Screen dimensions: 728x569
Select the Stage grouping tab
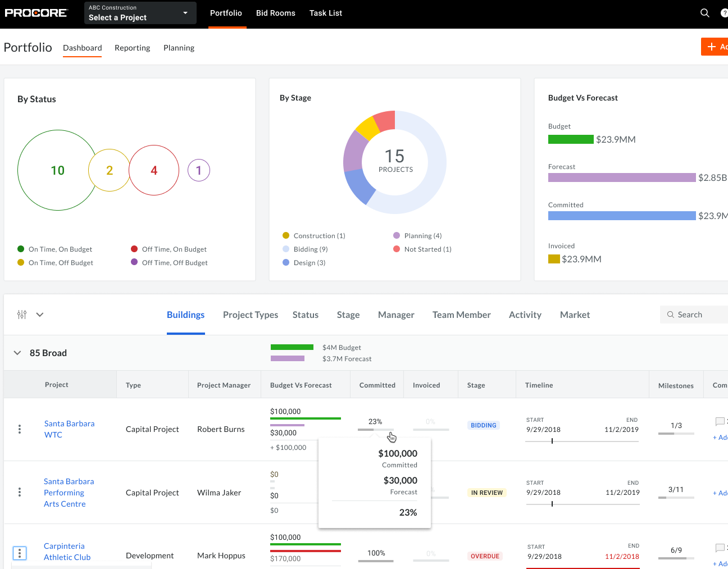(348, 315)
